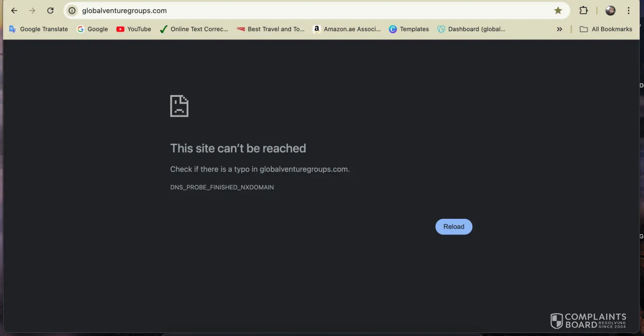Open the Online Text Correction bookmark
The width and height of the screenshot is (644, 336).
[x=194, y=29]
